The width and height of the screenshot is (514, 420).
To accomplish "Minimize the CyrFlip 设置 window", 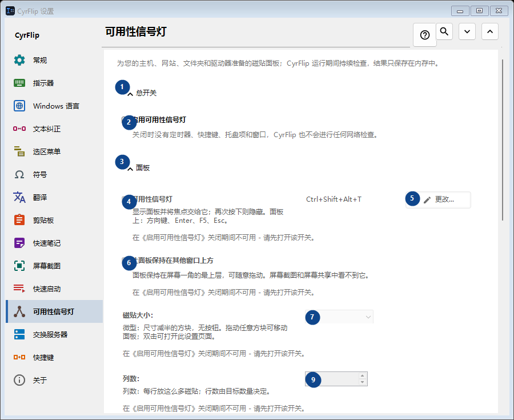I will coord(460,11).
